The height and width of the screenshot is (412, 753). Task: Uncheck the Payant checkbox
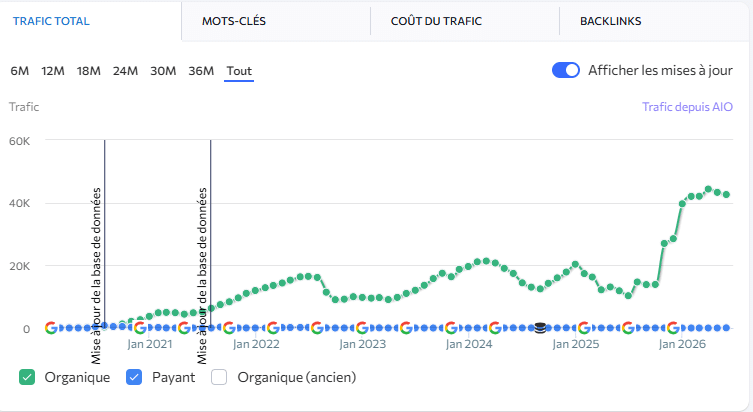[134, 377]
